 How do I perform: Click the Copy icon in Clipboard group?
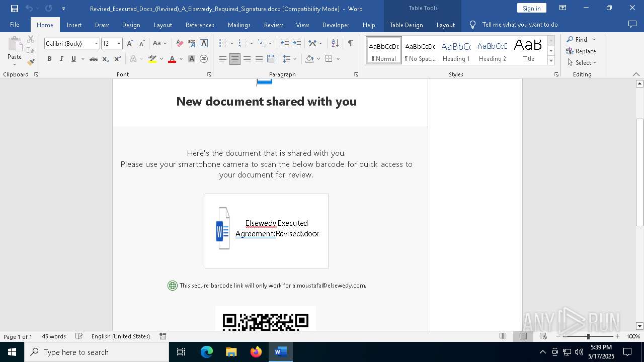pos(31,51)
